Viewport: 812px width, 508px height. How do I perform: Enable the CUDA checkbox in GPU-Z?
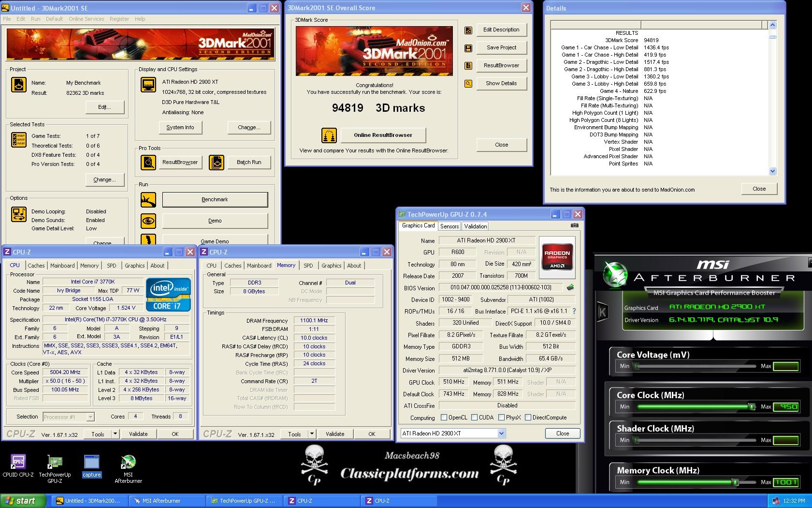474,418
